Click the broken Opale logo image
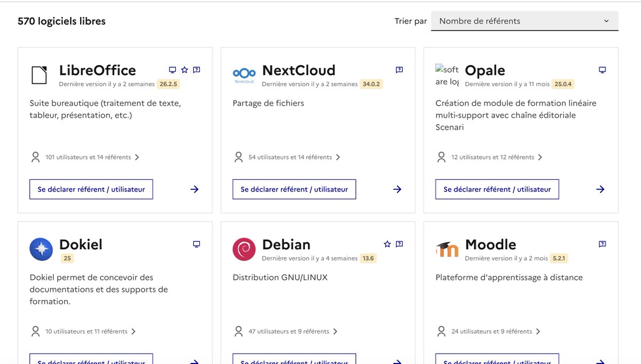This screenshot has width=641, height=364. tap(447, 75)
